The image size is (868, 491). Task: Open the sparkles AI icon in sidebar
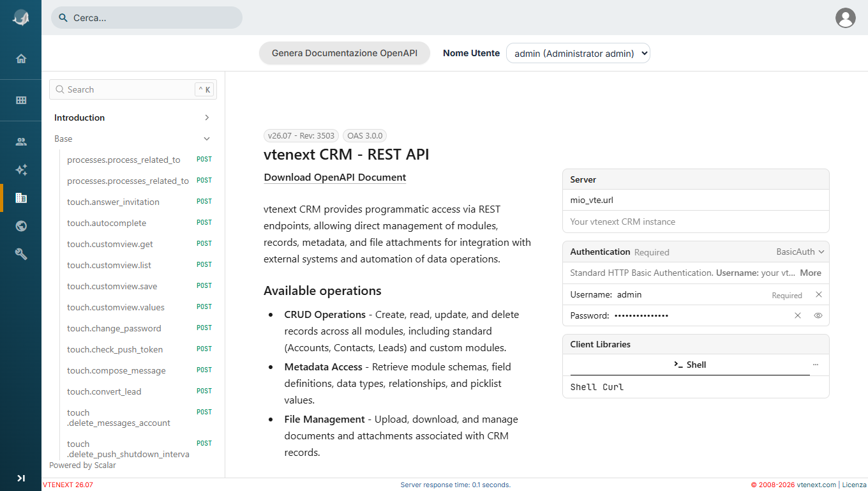coord(21,170)
